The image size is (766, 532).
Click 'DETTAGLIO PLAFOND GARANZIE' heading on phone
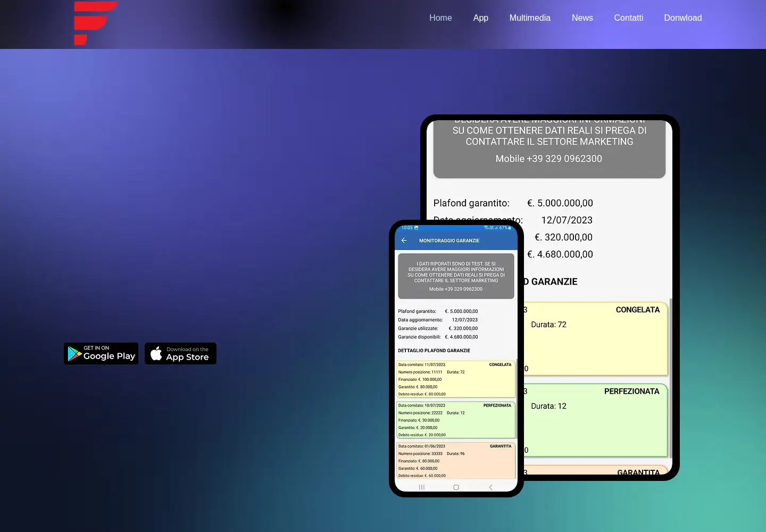click(x=434, y=351)
